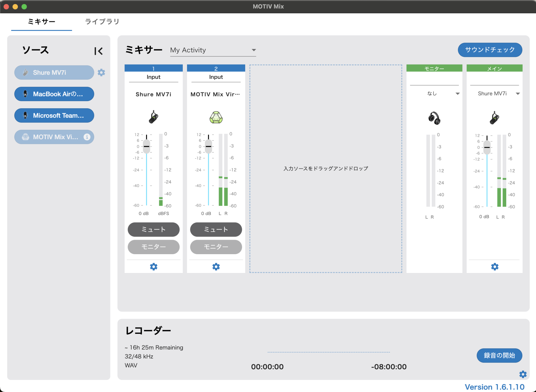This screenshot has width=536, height=392.
Task: Click the モニター green channel header
Action: point(434,68)
